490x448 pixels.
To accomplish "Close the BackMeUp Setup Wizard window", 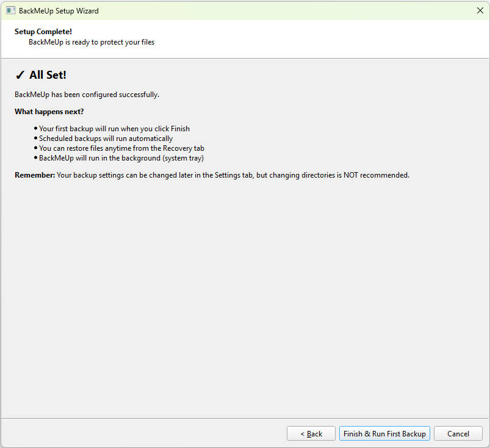I will 480,10.
